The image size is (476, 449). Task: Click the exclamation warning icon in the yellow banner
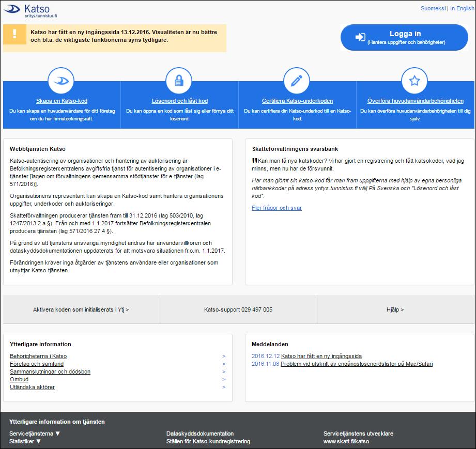point(14,34)
